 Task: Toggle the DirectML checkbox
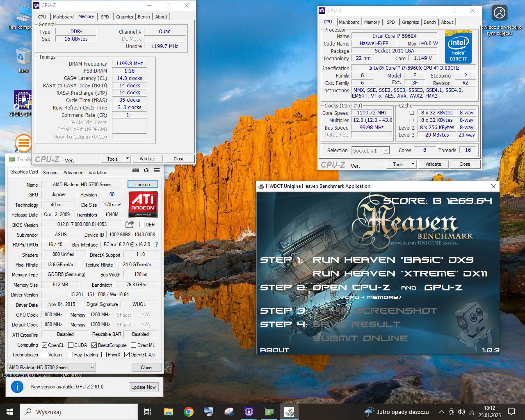click(133, 345)
